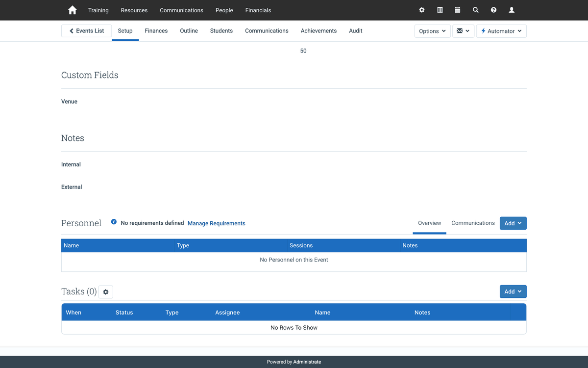Select the Personnel Communications tab
The width and height of the screenshot is (588, 368).
click(x=473, y=223)
